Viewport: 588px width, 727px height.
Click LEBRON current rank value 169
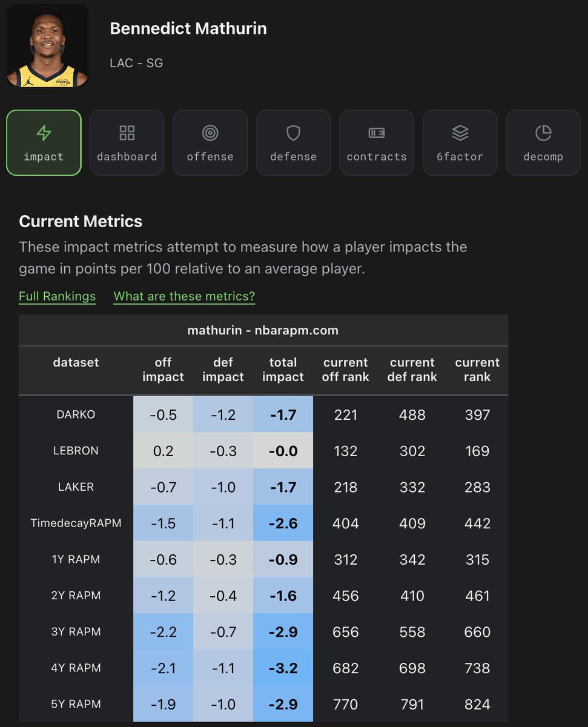(x=477, y=451)
